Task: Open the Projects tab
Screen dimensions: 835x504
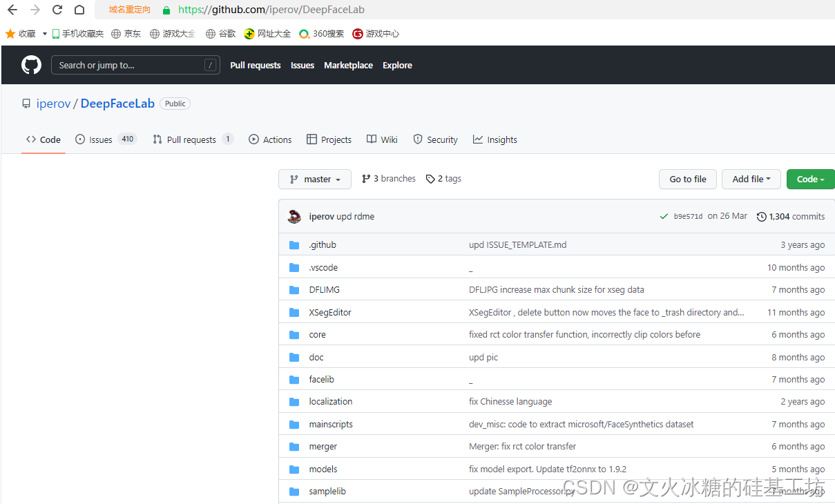Action: pos(329,139)
